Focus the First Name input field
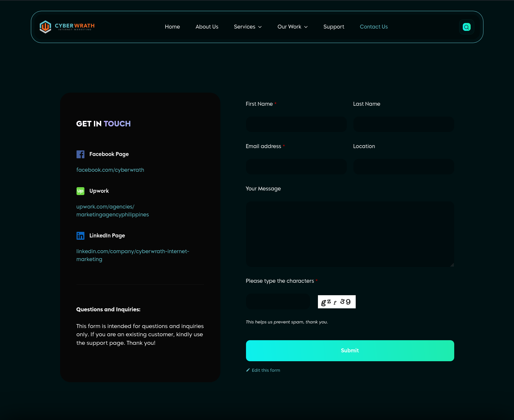 pos(296,124)
